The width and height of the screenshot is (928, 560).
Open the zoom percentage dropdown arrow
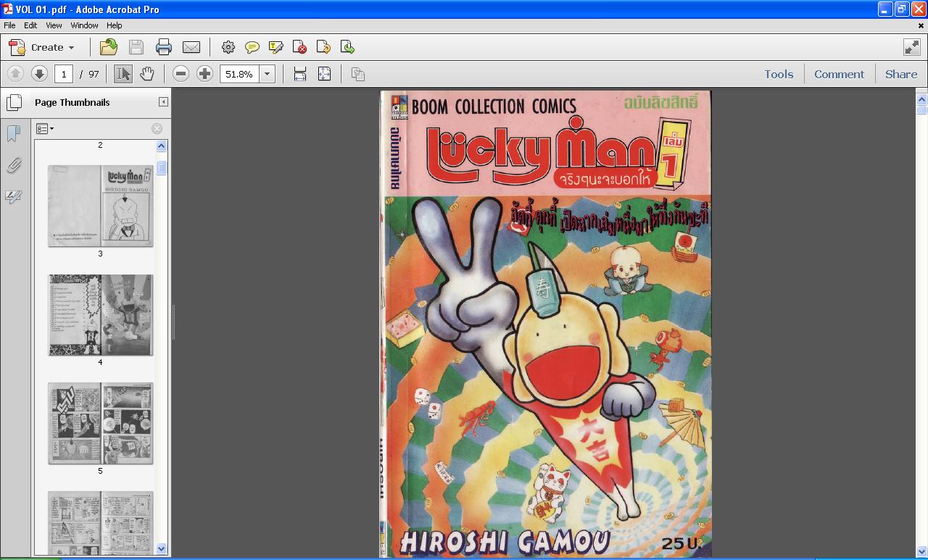[x=267, y=74]
